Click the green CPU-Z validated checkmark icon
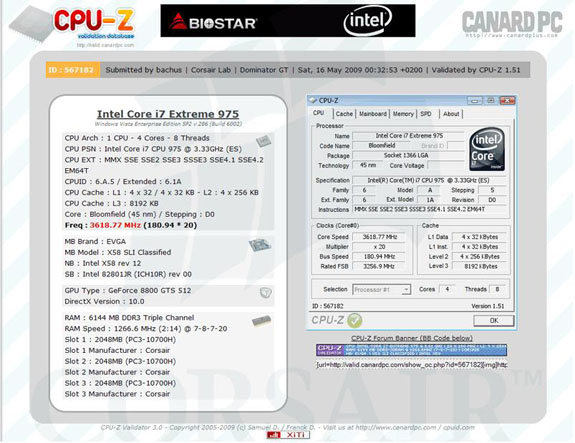 (x=354, y=321)
